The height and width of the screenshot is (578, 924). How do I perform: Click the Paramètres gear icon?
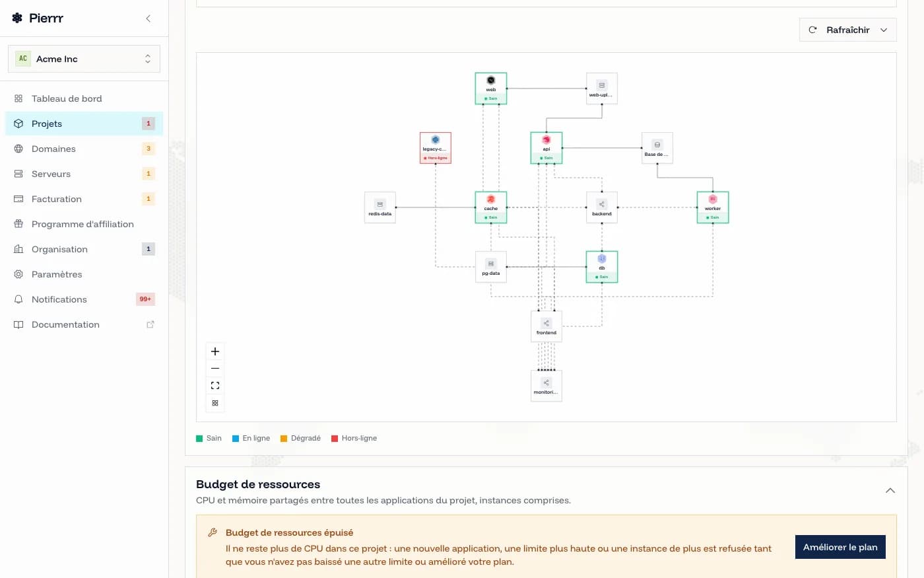pos(18,274)
